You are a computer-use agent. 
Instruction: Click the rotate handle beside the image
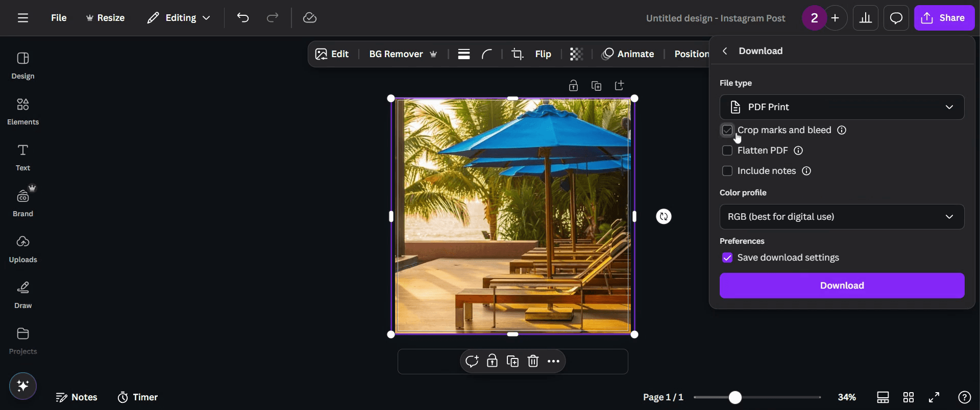[x=664, y=216]
